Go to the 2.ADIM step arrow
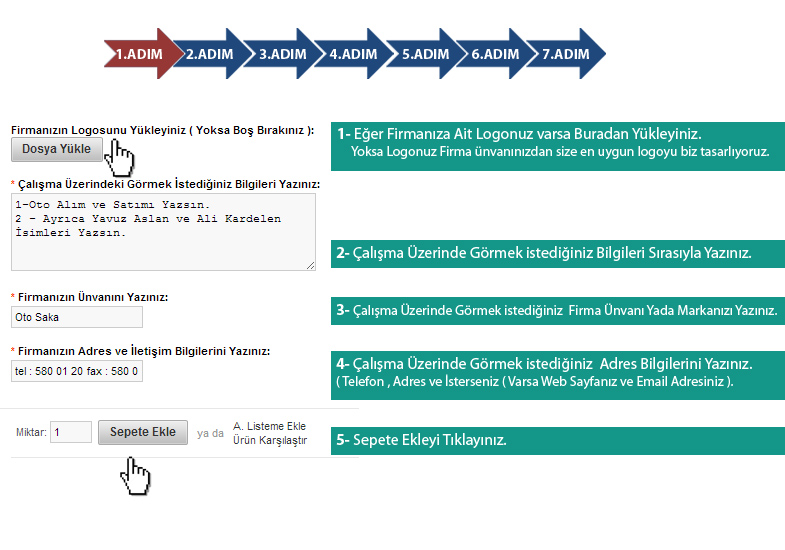Viewport: 785px width, 550px height. (x=210, y=54)
